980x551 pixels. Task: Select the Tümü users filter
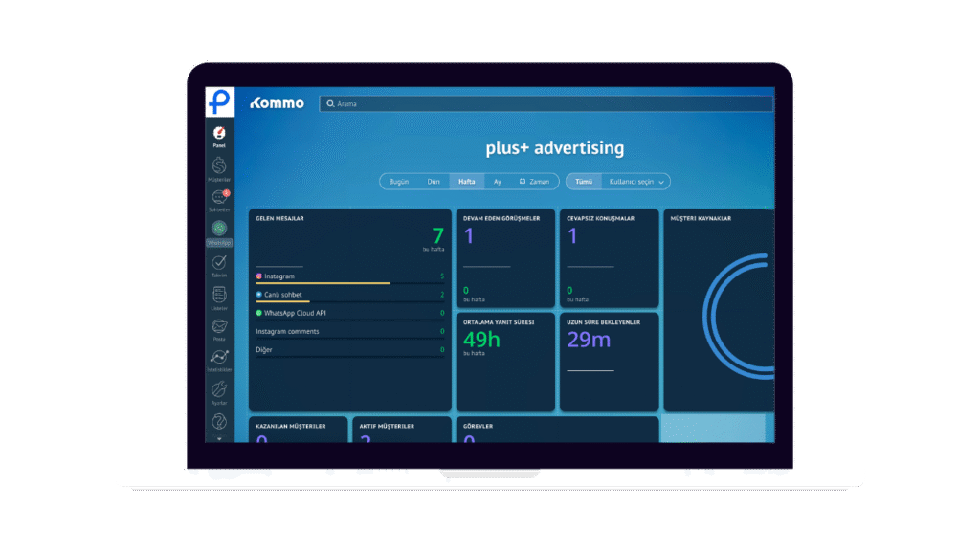584,182
